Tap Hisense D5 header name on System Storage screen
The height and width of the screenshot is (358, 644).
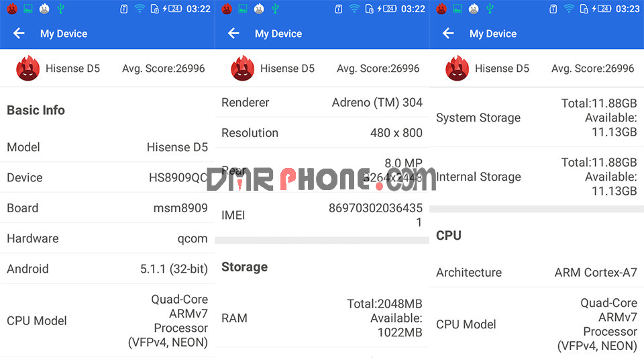pyautogui.click(x=502, y=69)
